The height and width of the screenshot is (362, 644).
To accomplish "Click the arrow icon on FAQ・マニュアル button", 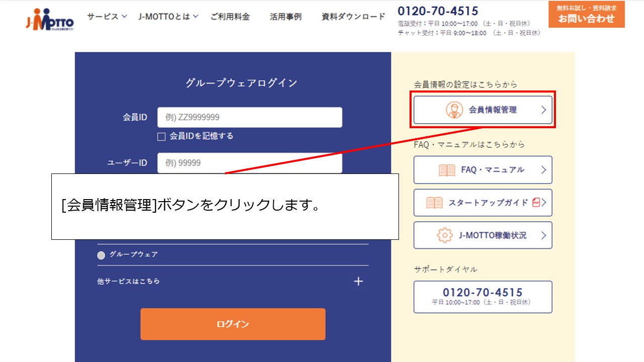I will [x=544, y=170].
